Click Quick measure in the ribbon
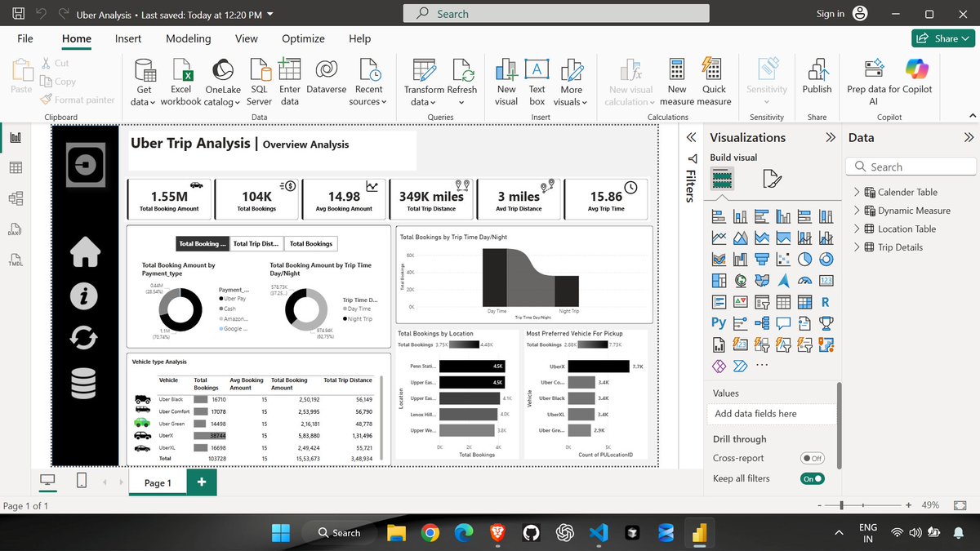This screenshot has height=551, width=980. click(714, 82)
